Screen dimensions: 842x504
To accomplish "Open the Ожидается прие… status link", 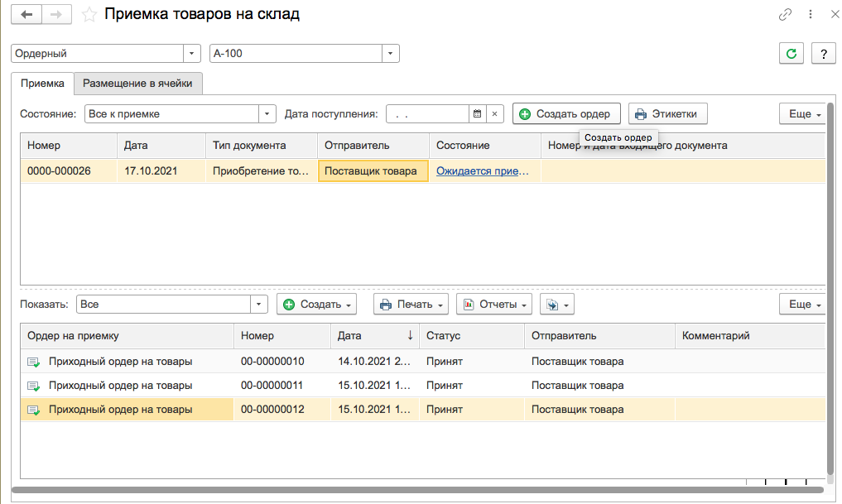I will (x=482, y=171).
